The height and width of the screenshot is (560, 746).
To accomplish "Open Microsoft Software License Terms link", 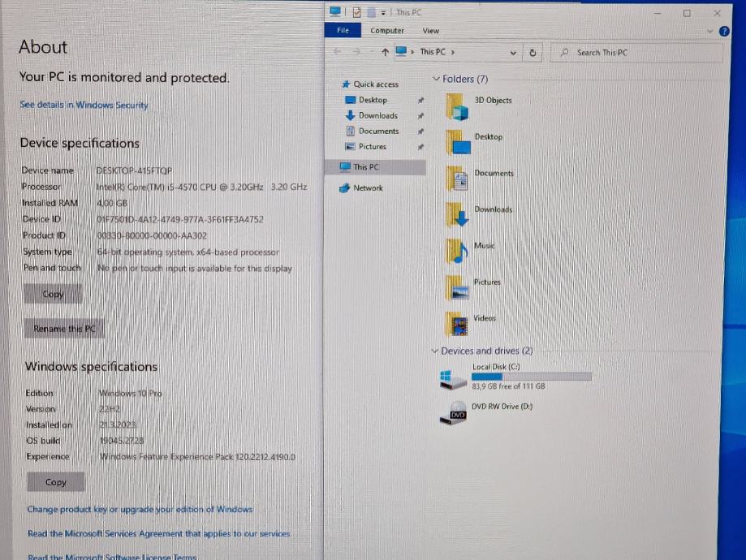I will (112, 556).
